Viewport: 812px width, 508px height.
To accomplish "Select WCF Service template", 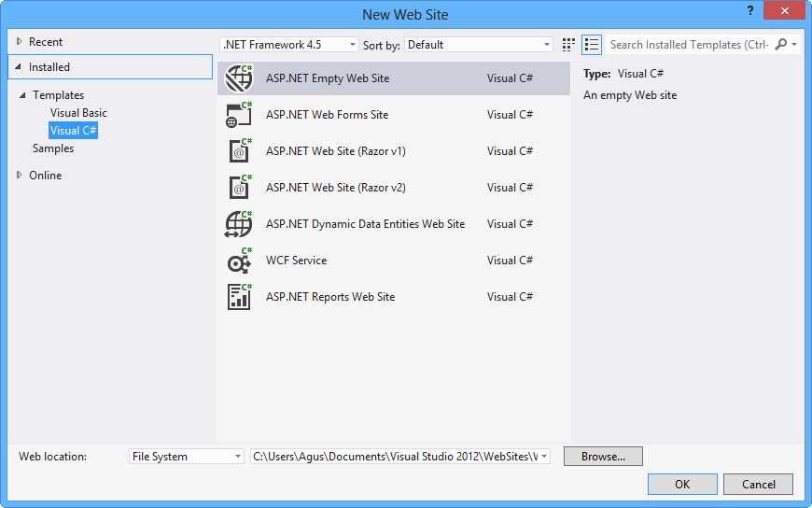I will (x=394, y=261).
